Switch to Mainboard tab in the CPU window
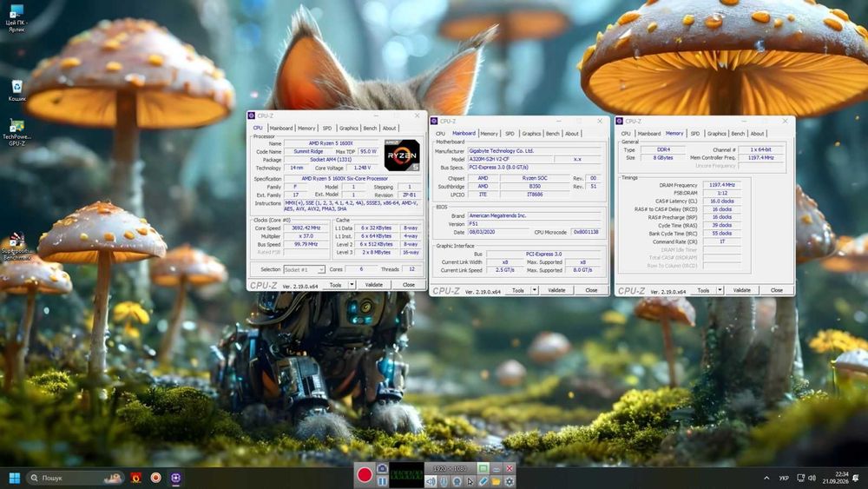The image size is (868, 489). [281, 128]
